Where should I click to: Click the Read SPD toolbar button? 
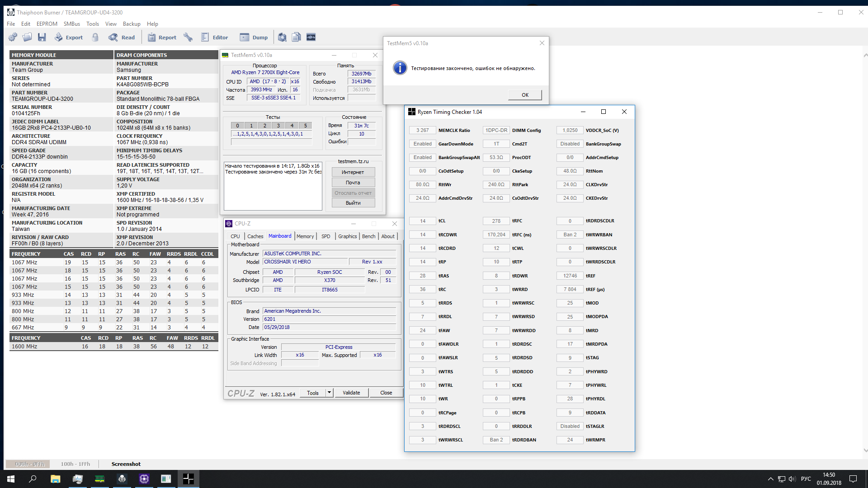point(122,38)
